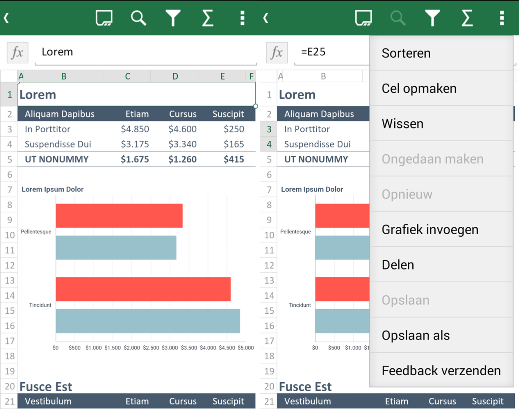Click the search magnifier in left toolbar

[x=138, y=18]
